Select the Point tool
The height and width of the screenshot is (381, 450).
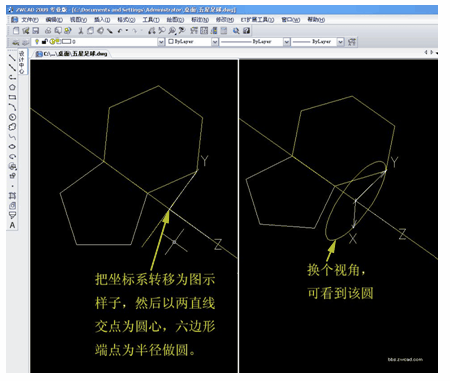(12, 186)
